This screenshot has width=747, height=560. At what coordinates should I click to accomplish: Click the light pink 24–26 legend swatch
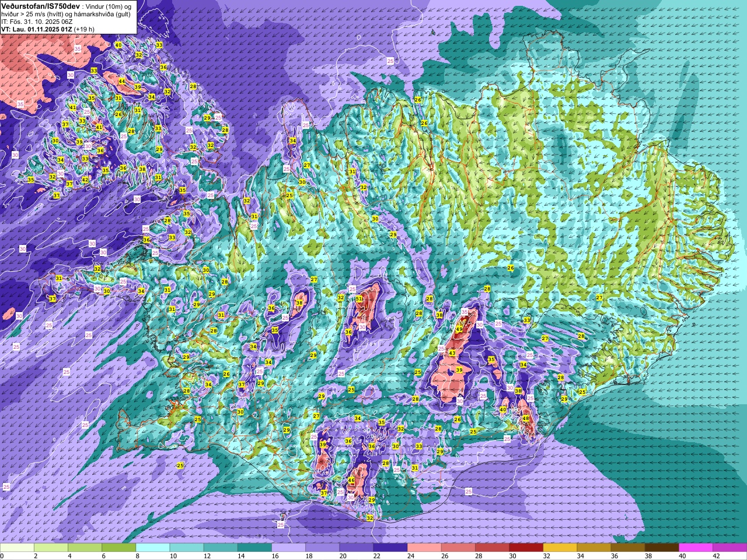click(424, 548)
